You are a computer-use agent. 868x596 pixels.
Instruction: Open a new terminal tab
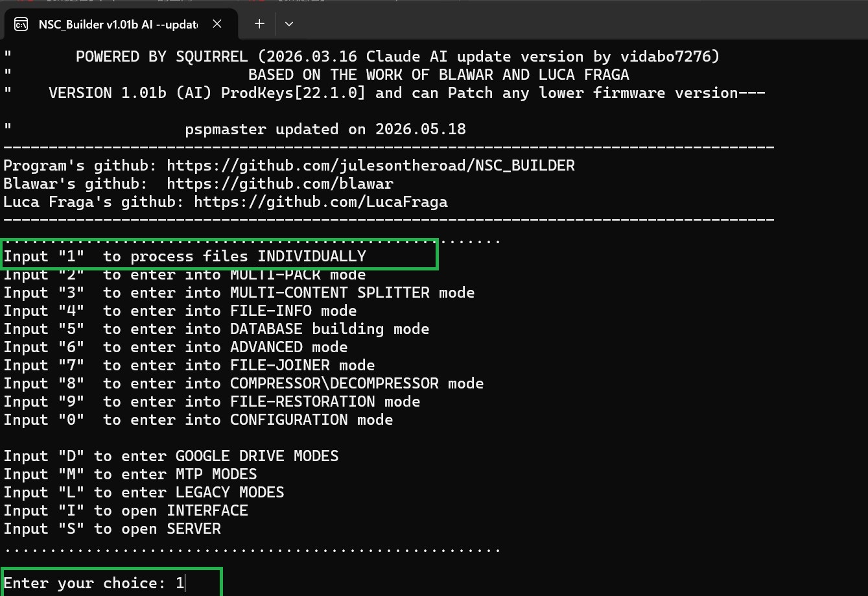(259, 24)
